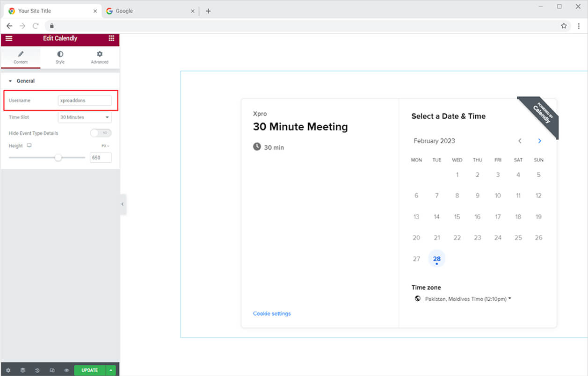588x376 pixels.
Task: Switch to the Style tab
Action: [60, 58]
